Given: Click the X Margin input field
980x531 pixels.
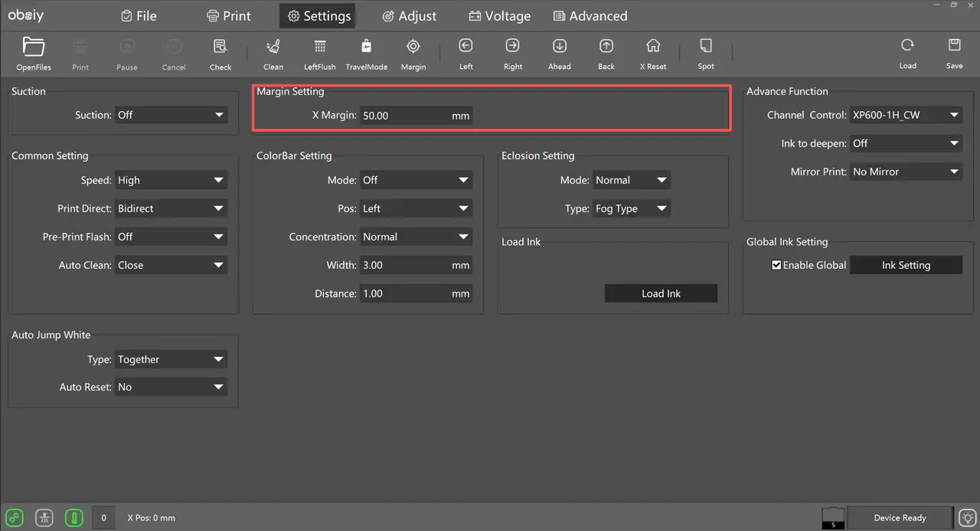Looking at the screenshot, I should point(416,116).
